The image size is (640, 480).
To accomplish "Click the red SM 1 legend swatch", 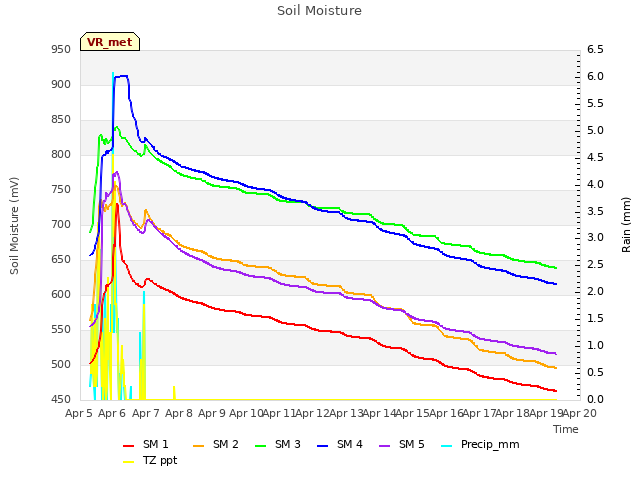I will (x=129, y=446).
